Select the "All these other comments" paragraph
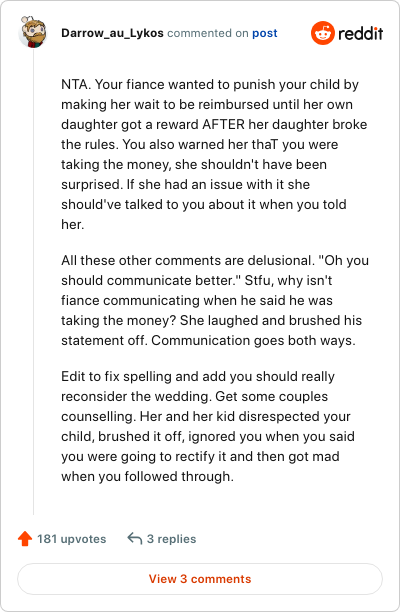 coord(215,300)
